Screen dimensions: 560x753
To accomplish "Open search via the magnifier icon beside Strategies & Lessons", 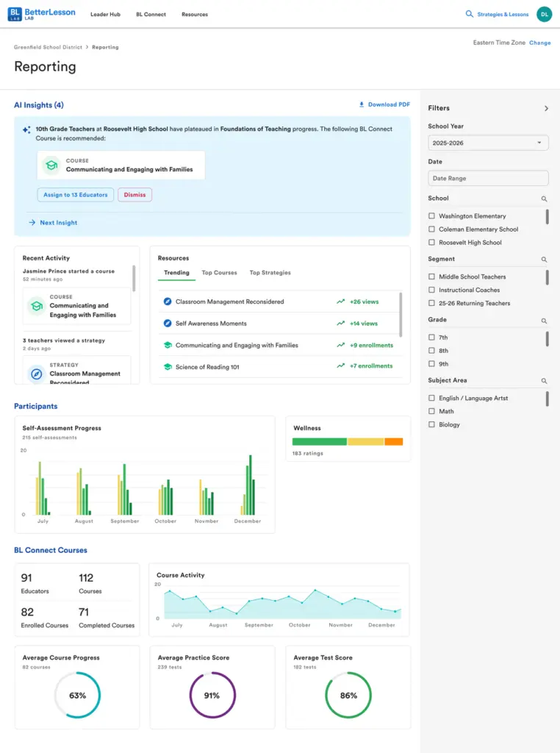I will 470,14.
